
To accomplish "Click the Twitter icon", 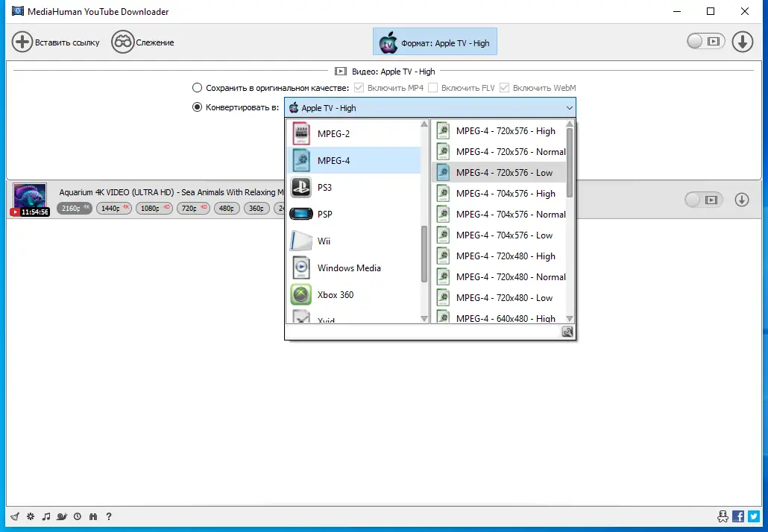I will 755,516.
